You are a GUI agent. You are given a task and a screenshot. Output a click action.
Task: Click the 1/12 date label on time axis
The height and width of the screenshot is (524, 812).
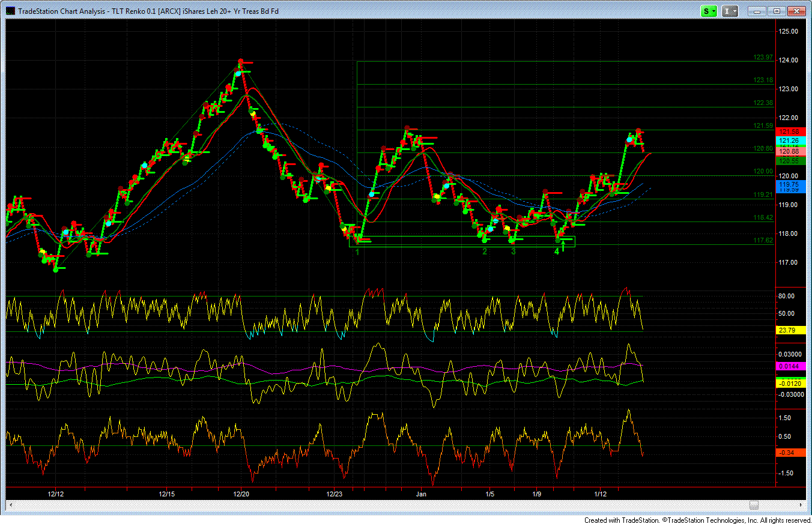600,494
